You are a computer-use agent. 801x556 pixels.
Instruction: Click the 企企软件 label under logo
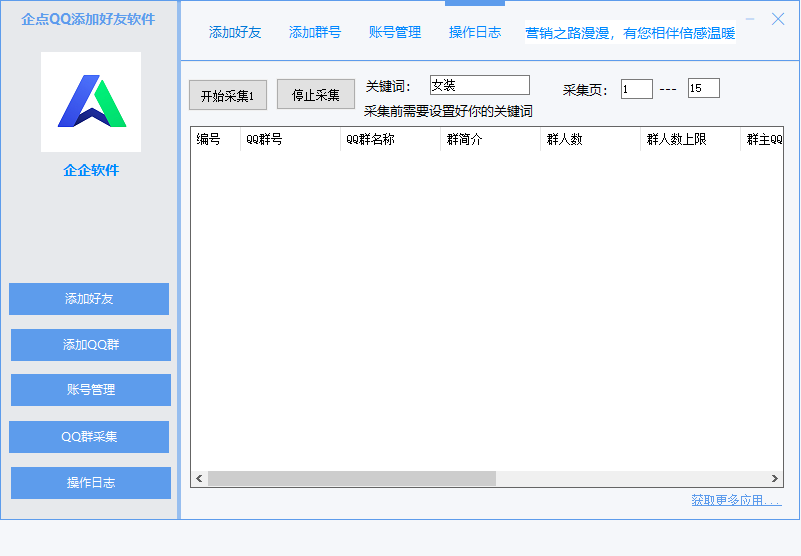(91, 170)
